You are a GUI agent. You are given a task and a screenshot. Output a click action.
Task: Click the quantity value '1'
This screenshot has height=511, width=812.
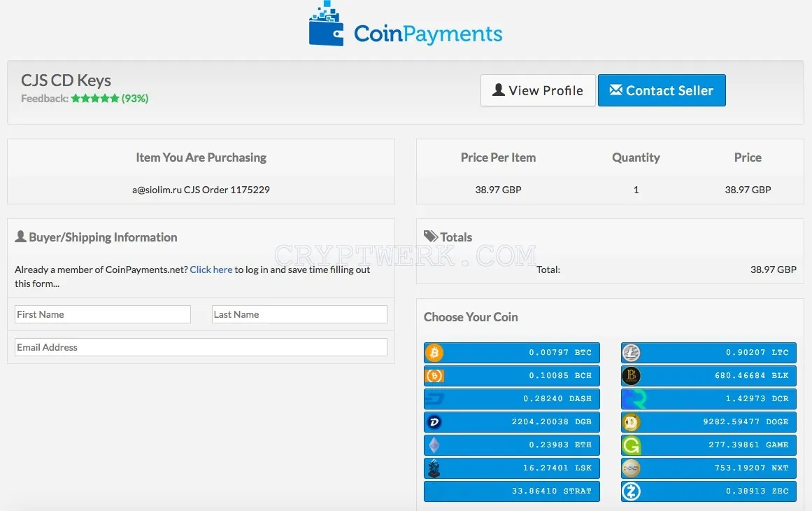(x=636, y=190)
